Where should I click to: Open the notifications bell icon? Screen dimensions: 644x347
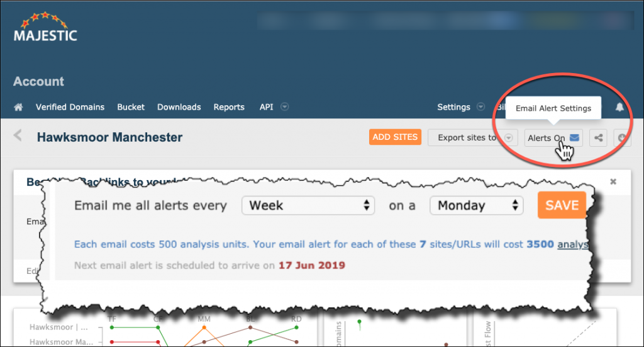pos(619,107)
